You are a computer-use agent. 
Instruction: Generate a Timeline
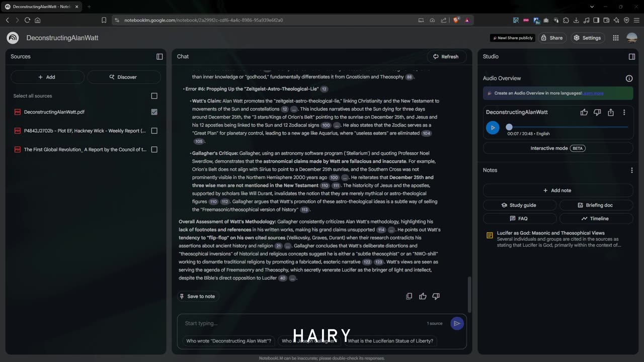[x=596, y=219]
